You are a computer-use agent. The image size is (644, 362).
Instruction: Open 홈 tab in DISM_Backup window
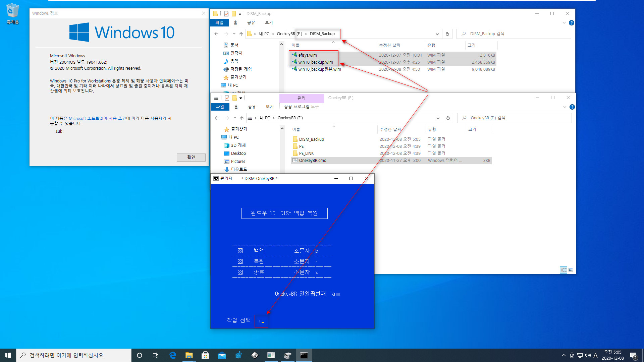click(235, 22)
